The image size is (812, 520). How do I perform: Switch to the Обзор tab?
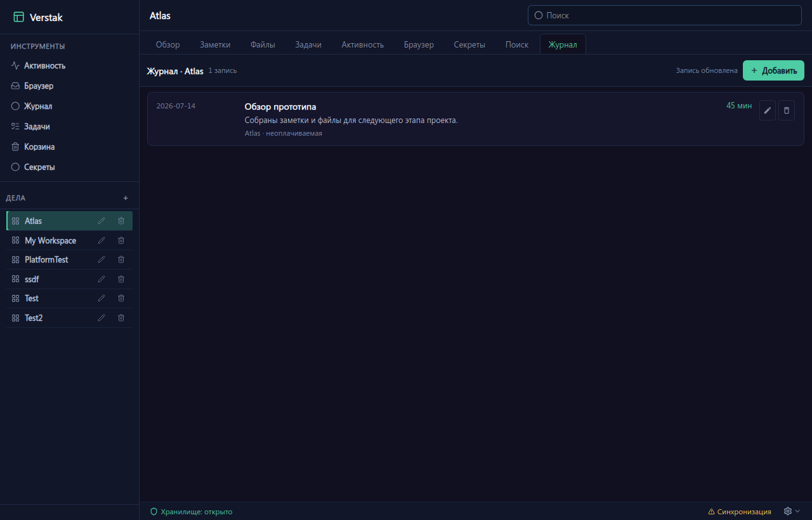168,44
